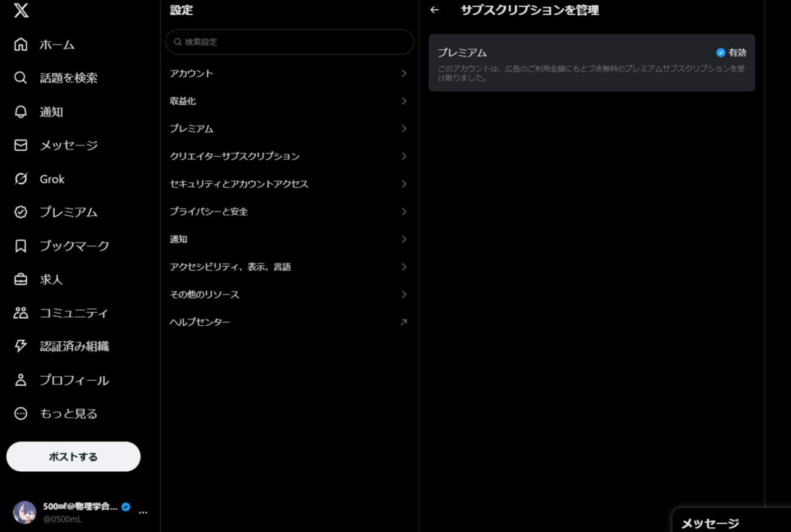791x532 pixels.
Task: Click the profile avatar thumbnail
Action: [x=25, y=513]
